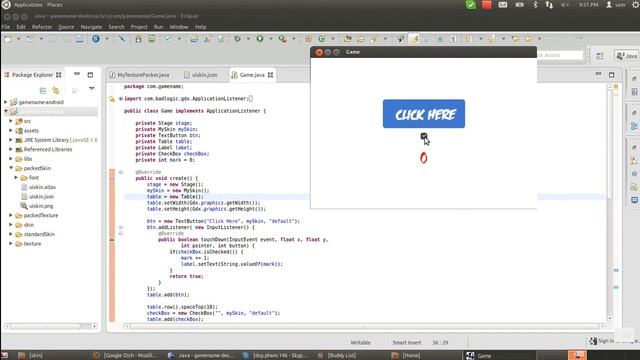Screen dimensions: 640x360
Task: Open the Open Perspective icon
Action: [x=600, y=56]
